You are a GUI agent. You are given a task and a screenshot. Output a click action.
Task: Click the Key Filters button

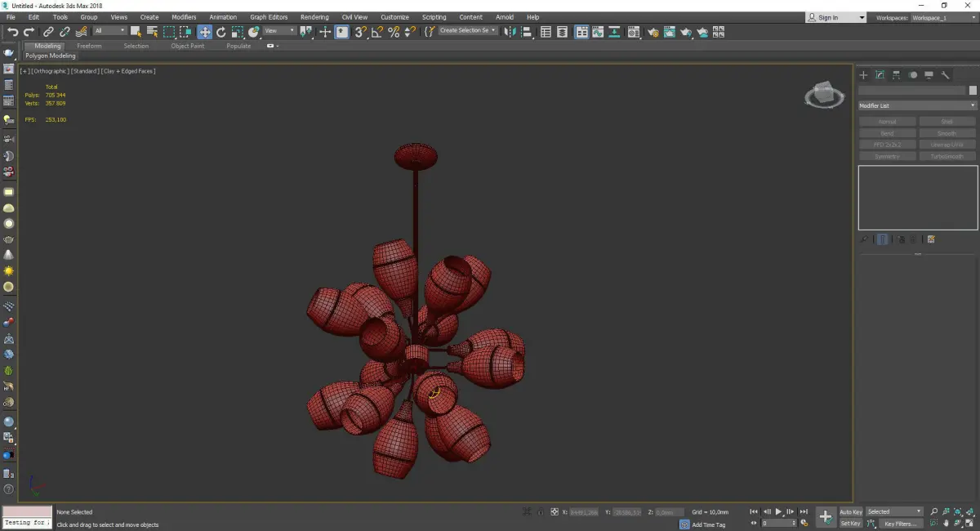[x=900, y=524]
